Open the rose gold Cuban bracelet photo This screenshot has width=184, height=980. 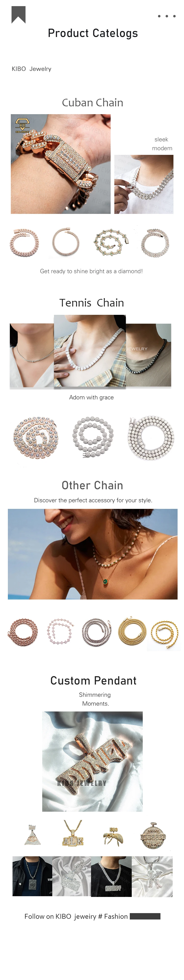(61, 164)
